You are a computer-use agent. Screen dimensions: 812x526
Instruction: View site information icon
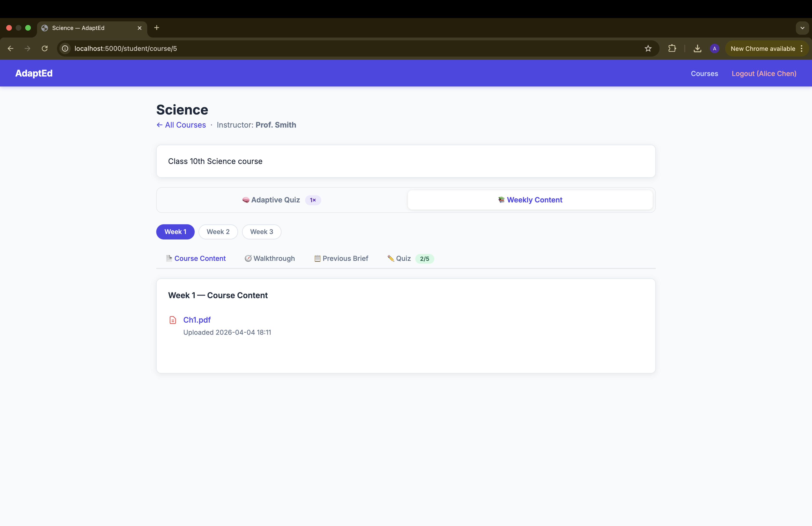pyautogui.click(x=65, y=48)
